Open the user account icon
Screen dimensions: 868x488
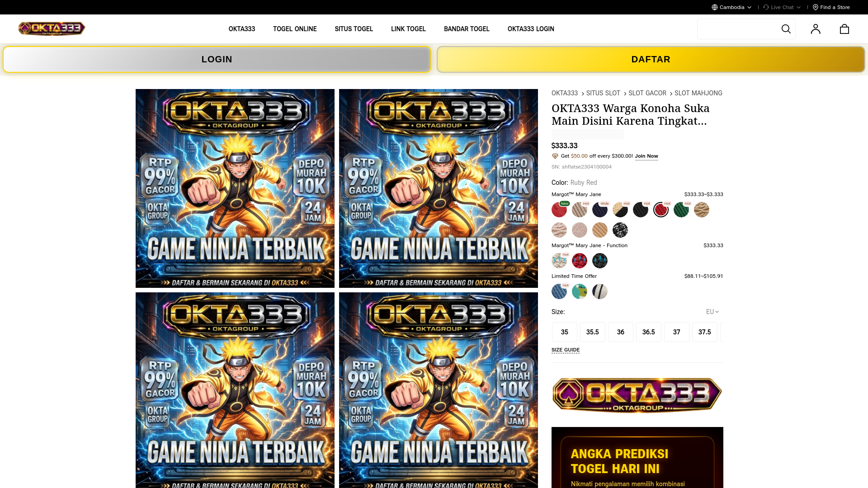click(x=816, y=29)
